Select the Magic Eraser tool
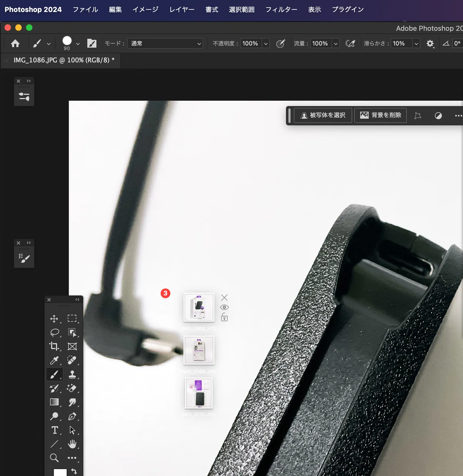Screen dimensions: 463x476 coord(72,388)
